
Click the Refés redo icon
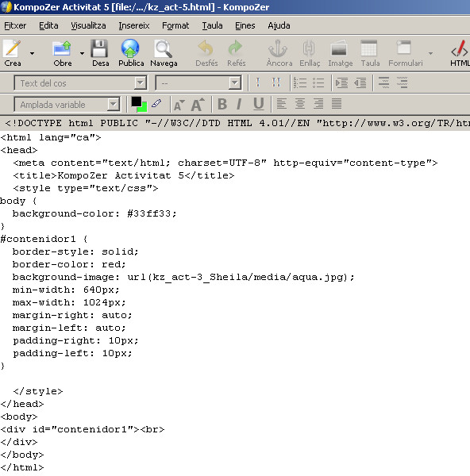tap(236, 53)
